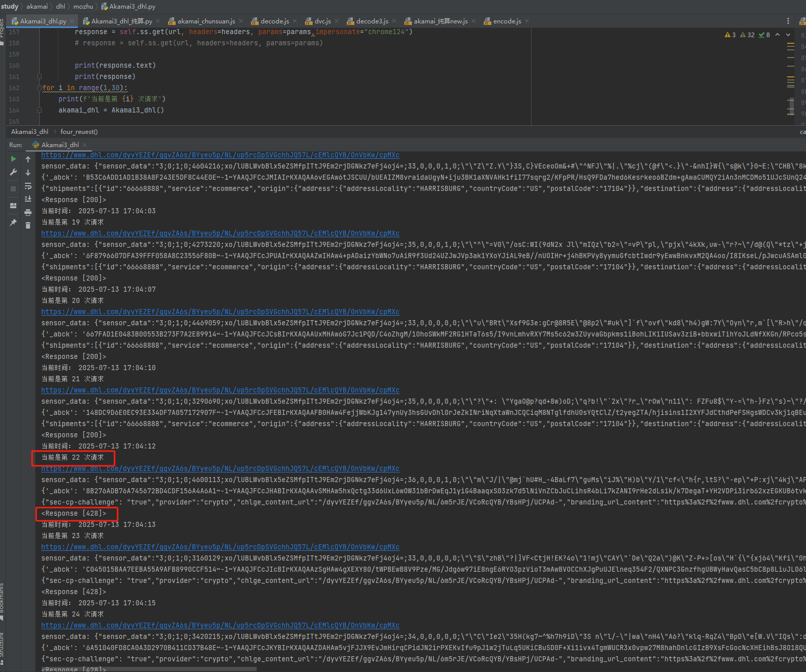
Task: Click the gray stop square icon
Action: coord(13,189)
